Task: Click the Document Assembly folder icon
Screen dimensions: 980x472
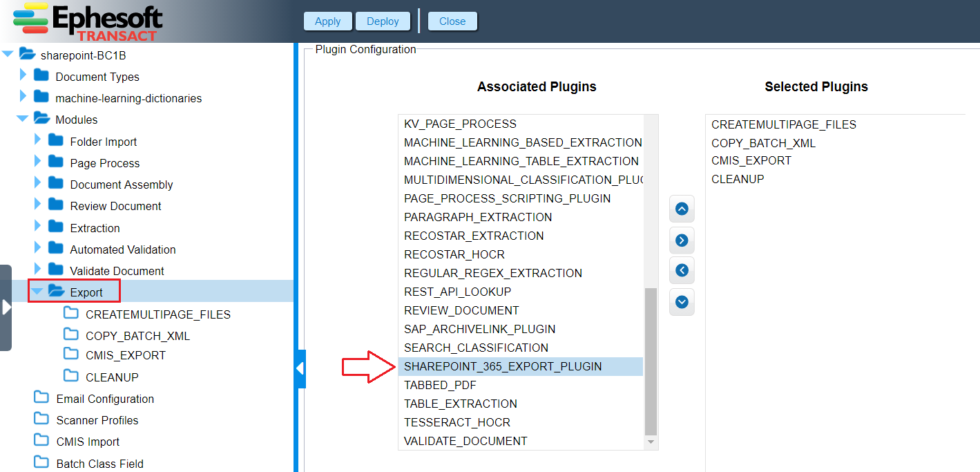Action: 56,183
